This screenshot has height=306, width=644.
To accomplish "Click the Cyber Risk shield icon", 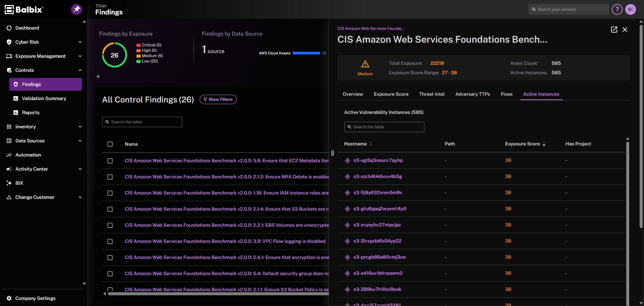I will click(x=9, y=42).
